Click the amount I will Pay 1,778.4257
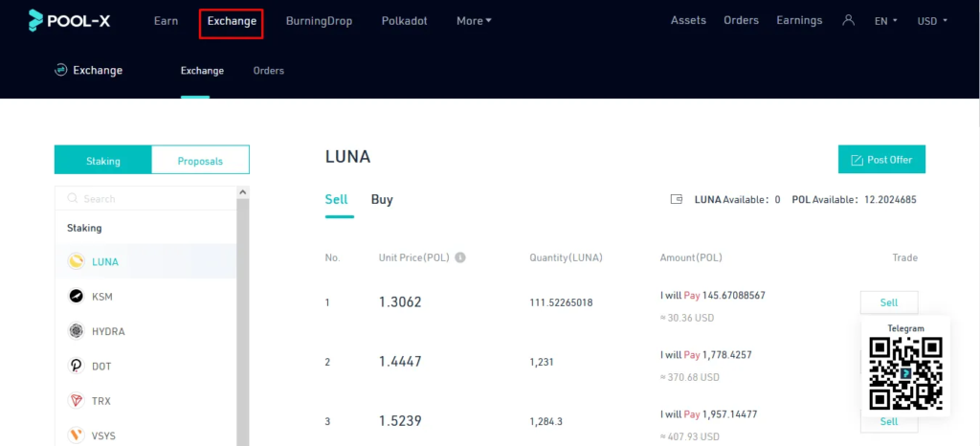 tap(705, 355)
